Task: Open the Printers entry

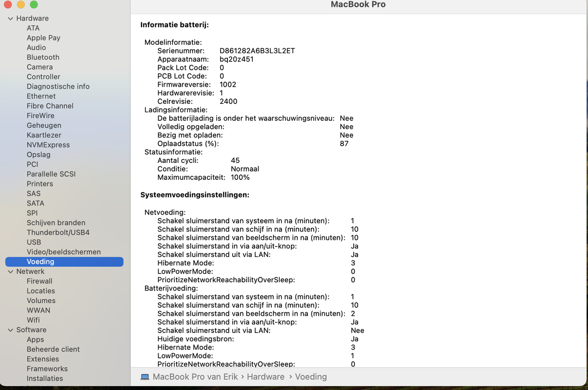Action: pos(40,184)
